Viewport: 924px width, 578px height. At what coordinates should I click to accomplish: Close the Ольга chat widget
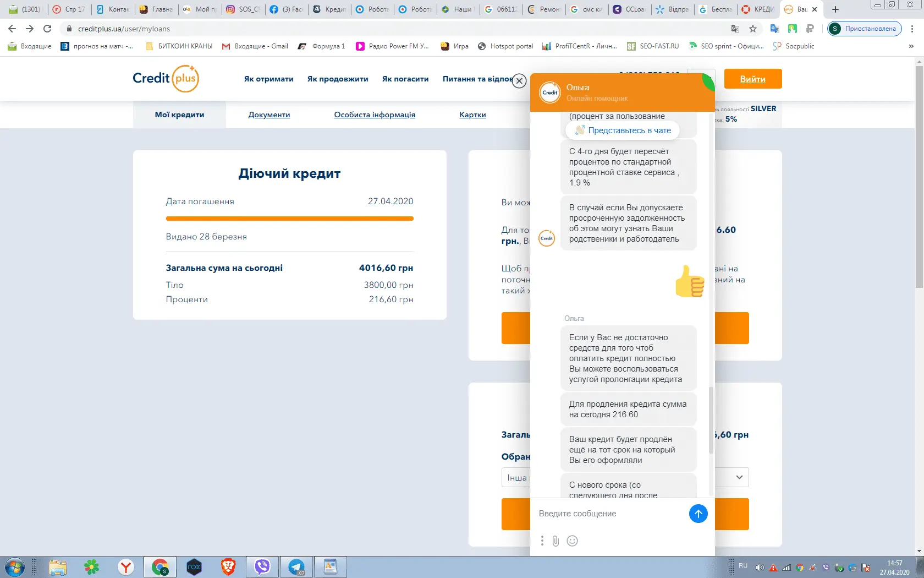[x=519, y=81]
